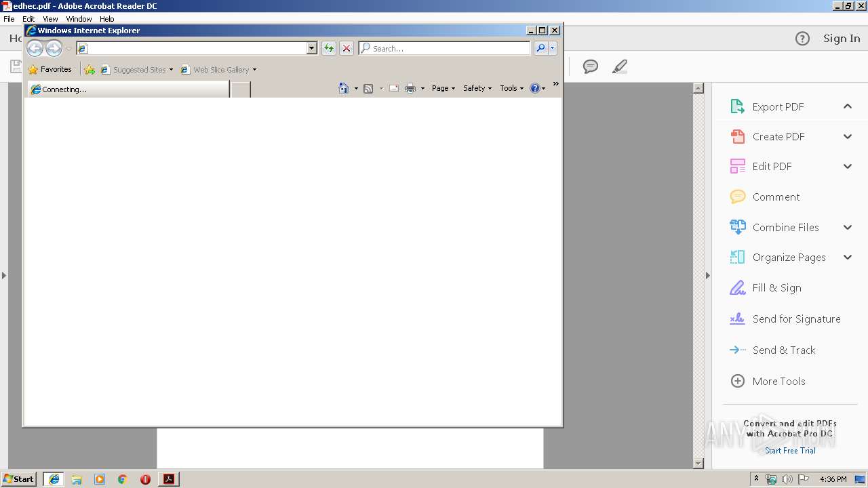This screenshot has height=488, width=868.
Task: Open a new blank tab in IE
Action: click(x=241, y=89)
